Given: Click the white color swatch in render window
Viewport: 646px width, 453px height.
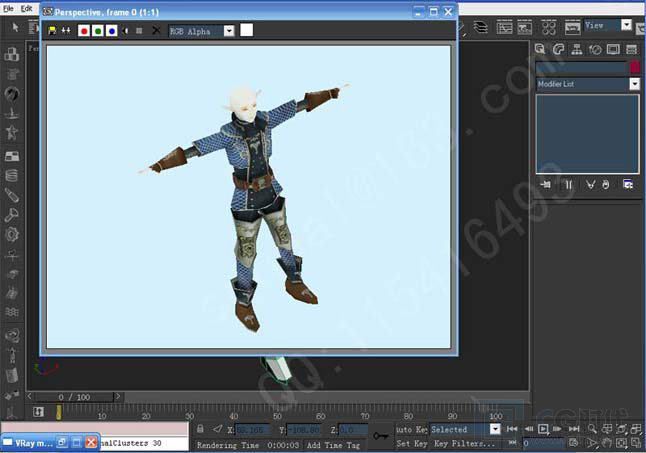Looking at the screenshot, I should point(246,30).
